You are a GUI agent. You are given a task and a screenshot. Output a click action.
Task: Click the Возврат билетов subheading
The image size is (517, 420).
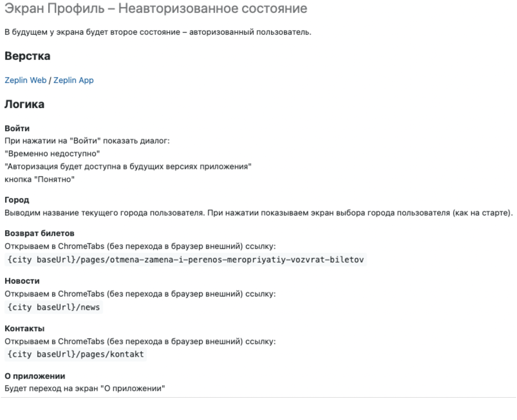tap(39, 233)
